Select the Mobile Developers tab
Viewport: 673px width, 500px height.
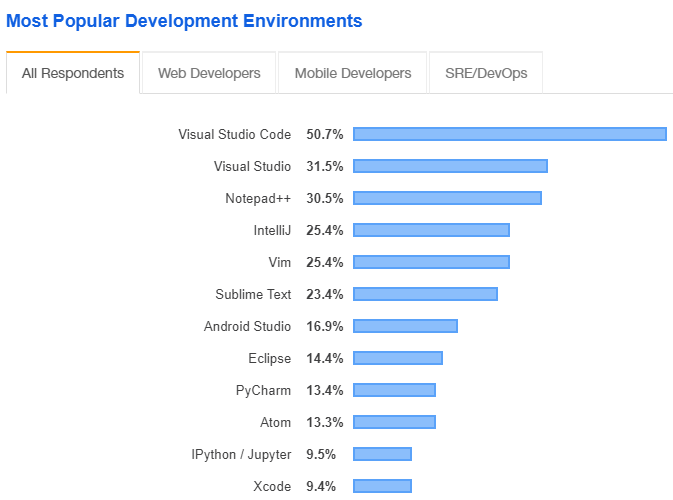(x=353, y=73)
